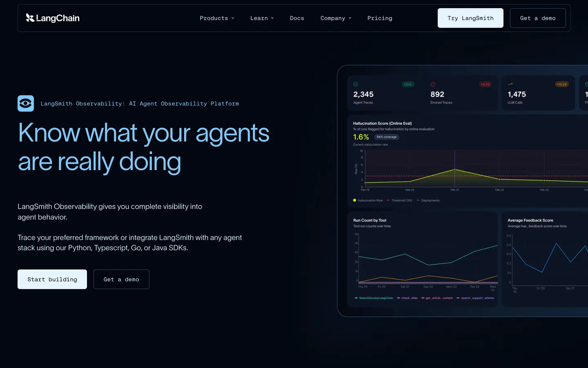Click the Feb 22 label on hallucination chart
588x368 pixels.
499,190
